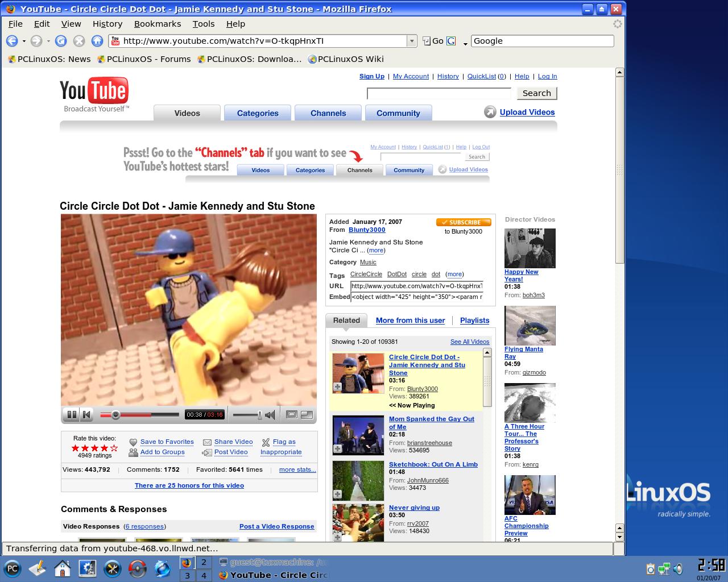Switch to the Categories tab on YouTube
The image size is (728, 582).
[258, 113]
